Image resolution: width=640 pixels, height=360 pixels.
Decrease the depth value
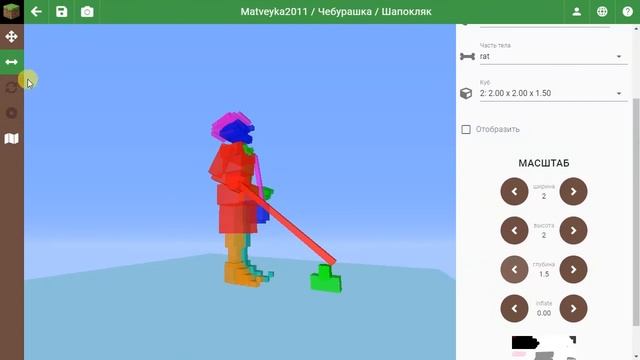tap(514, 269)
